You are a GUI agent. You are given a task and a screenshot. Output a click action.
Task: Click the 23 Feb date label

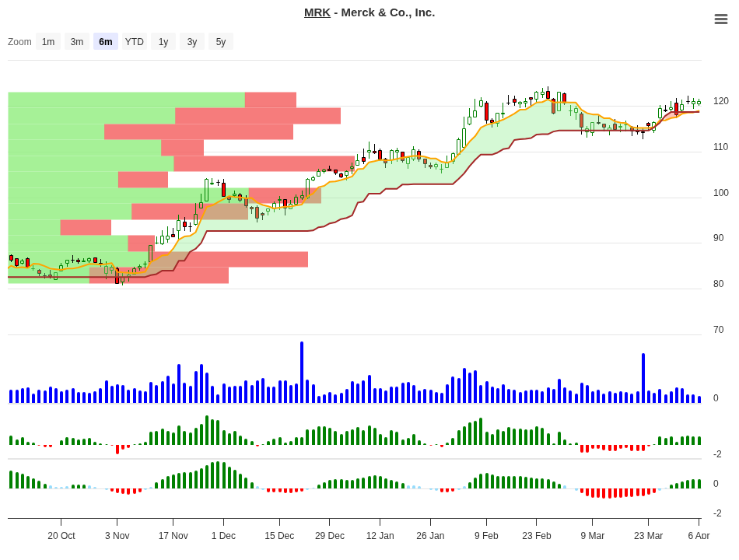pyautogui.click(x=536, y=535)
